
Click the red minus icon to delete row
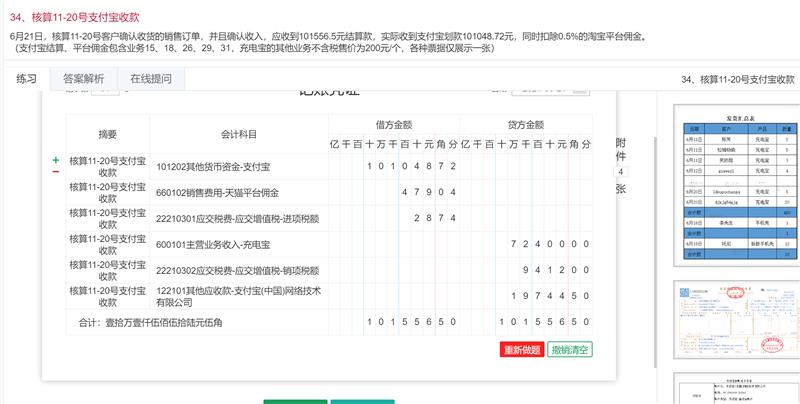(x=55, y=172)
